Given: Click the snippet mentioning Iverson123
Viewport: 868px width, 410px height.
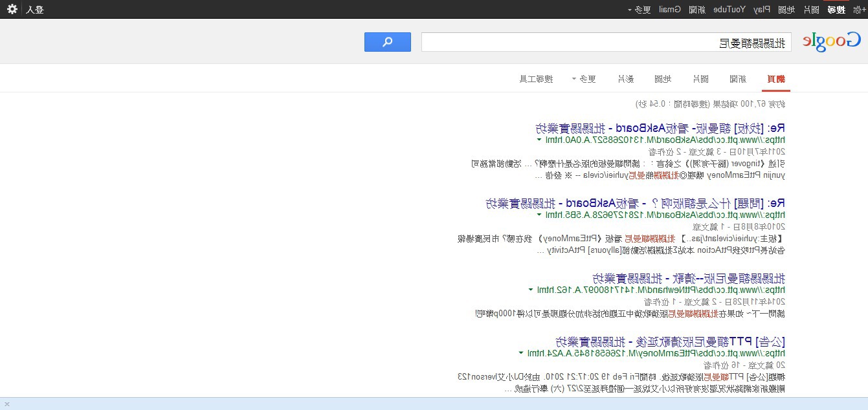Looking at the screenshot, I should tap(621, 376).
